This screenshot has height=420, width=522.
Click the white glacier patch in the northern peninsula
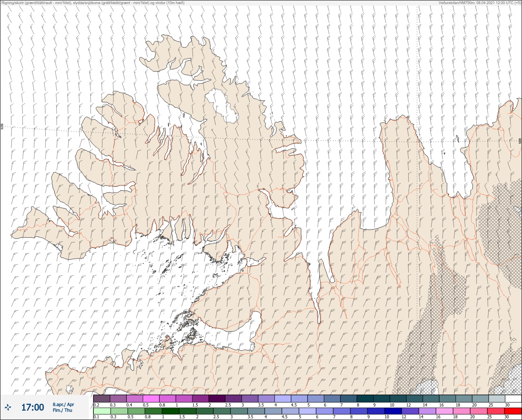pos(221,106)
